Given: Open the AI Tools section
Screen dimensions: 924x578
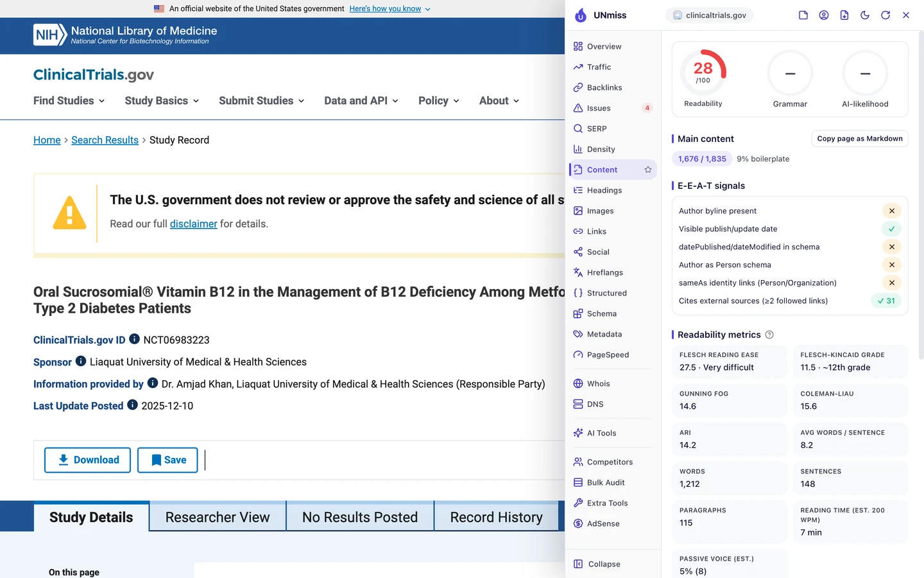Looking at the screenshot, I should pos(613,433).
